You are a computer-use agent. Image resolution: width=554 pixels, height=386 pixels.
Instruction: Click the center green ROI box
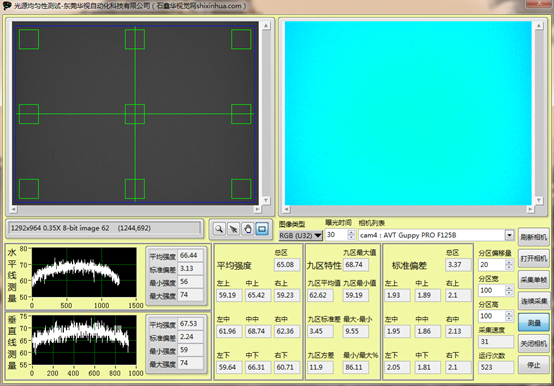pyautogui.click(x=135, y=114)
